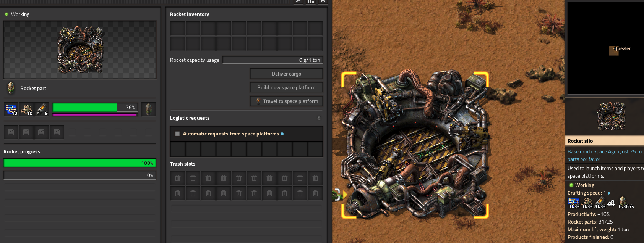
Task: Click Travel to space platform
Action: tap(286, 101)
